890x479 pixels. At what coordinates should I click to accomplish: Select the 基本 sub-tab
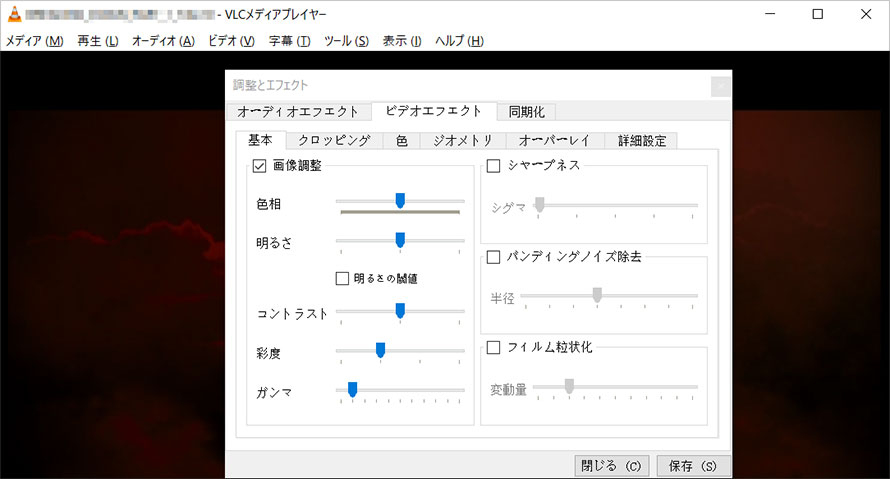(x=261, y=140)
